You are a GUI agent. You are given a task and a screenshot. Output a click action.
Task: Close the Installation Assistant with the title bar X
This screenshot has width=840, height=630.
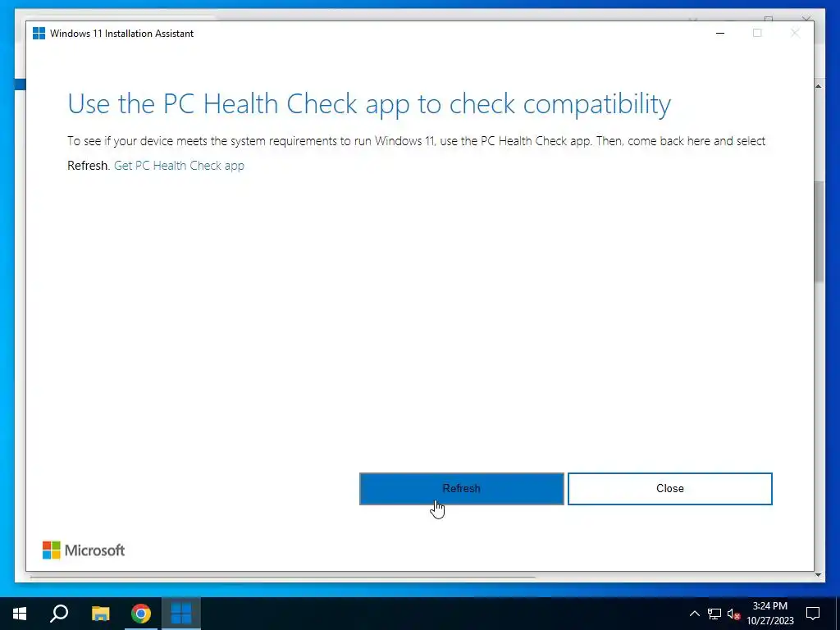click(795, 33)
